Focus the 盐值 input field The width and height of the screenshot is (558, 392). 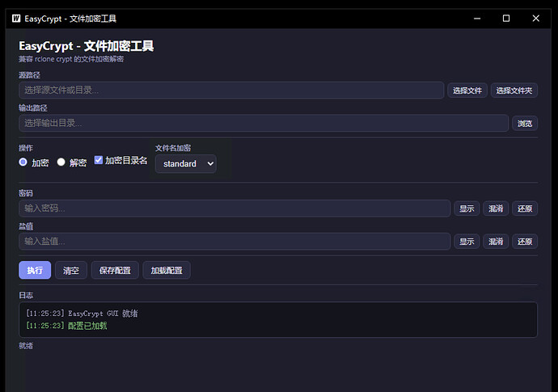235,242
